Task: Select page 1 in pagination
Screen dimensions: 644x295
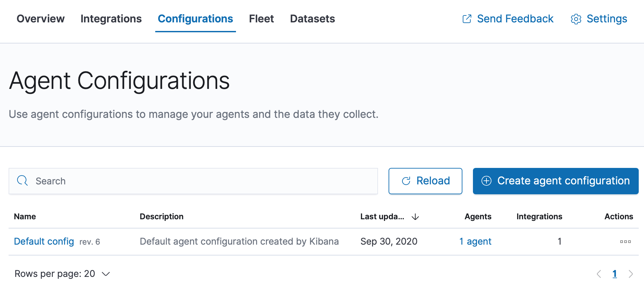Action: pyautogui.click(x=615, y=274)
